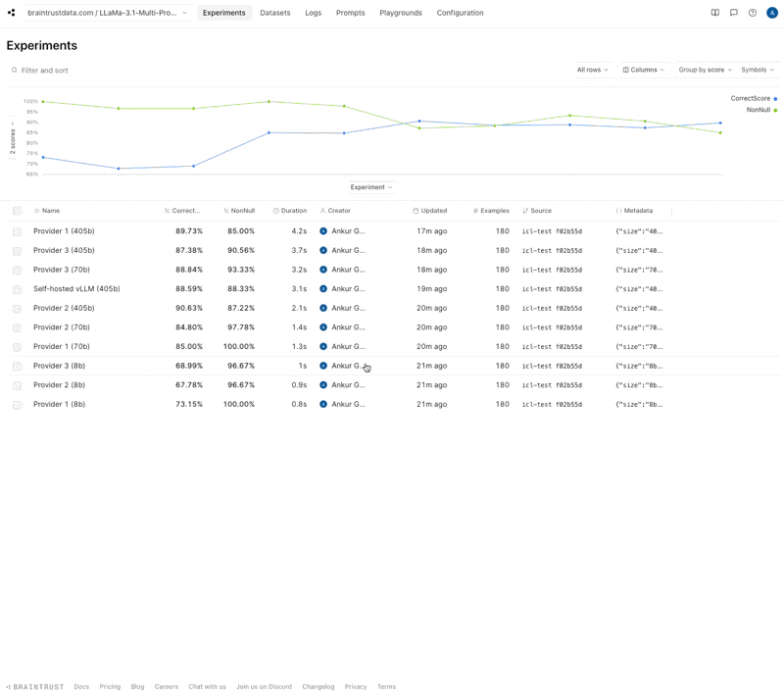Image resolution: width=784 pixels, height=699 pixels.
Task: Click the CorrectScore blue legend dot
Action: [x=775, y=99]
